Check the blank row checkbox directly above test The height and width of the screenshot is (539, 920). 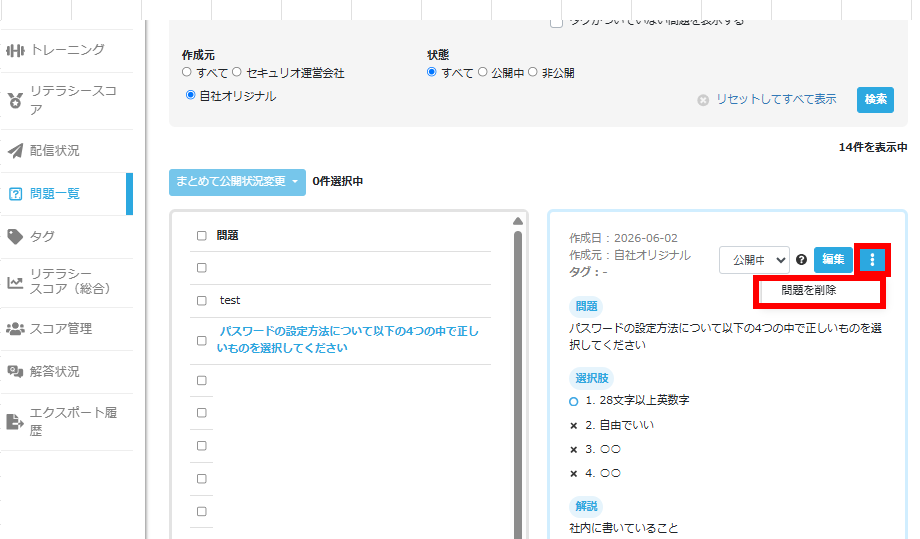point(202,268)
